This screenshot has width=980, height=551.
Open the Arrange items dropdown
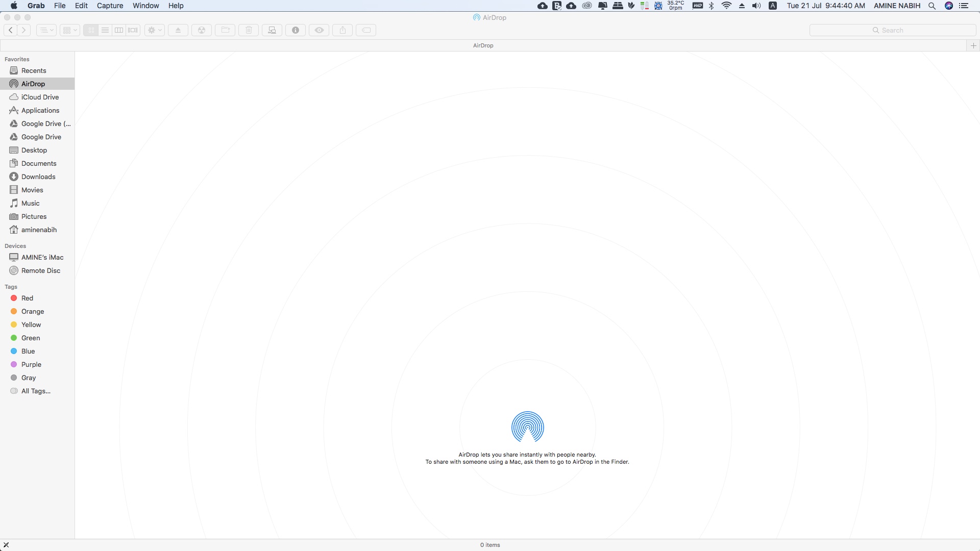[x=69, y=30]
